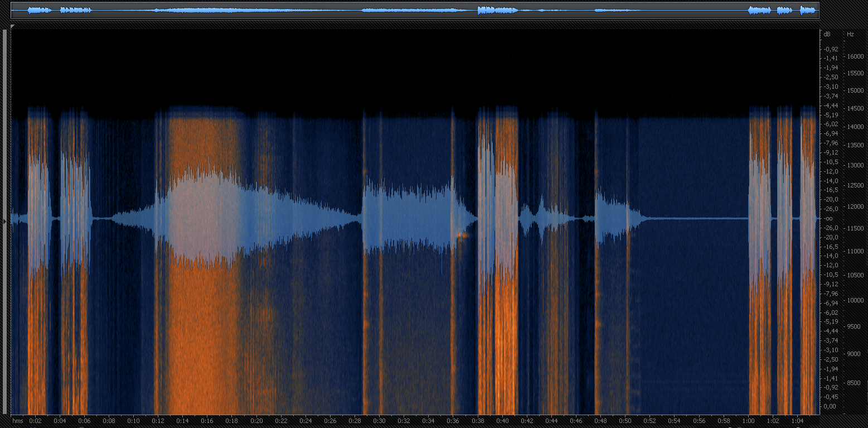Click the -0,92 value atop the dB scale
Viewport: 868px width, 428px height.
tap(831, 49)
